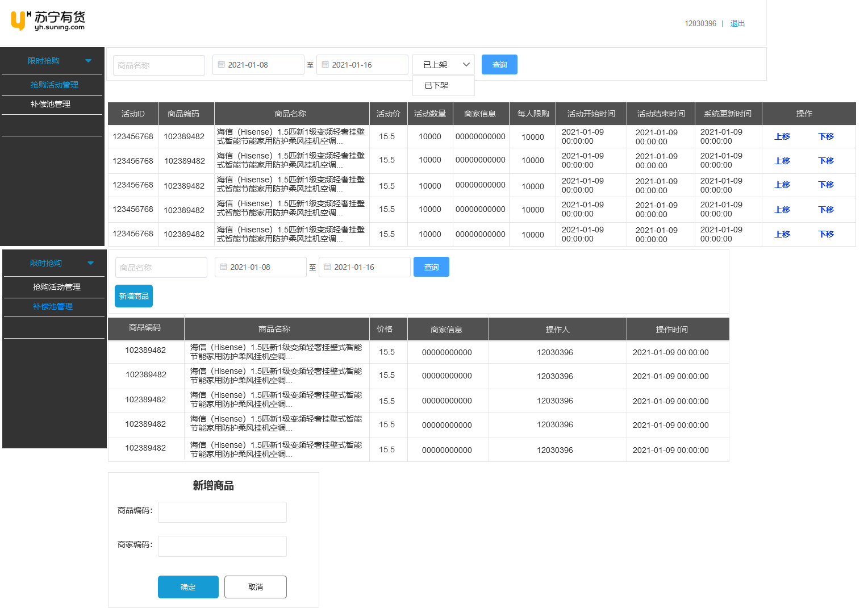
Task: Click 下移 in the first activity row
Action: [826, 136]
